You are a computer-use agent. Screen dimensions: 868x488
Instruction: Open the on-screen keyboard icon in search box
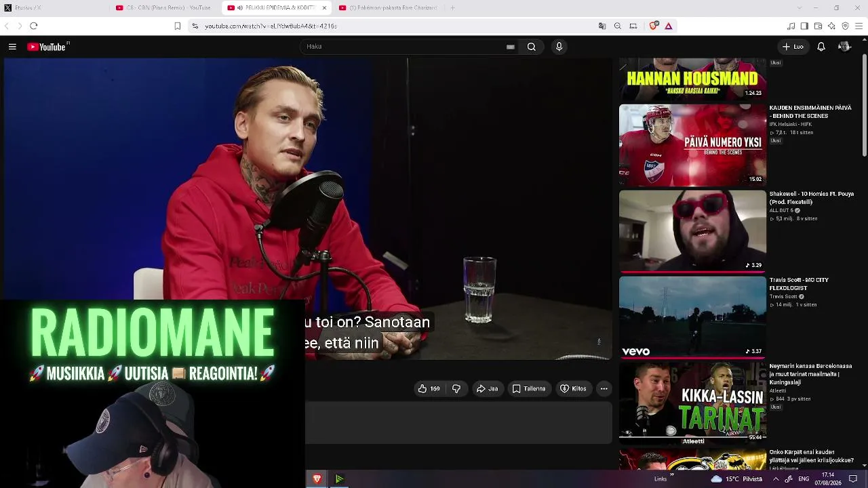point(511,47)
